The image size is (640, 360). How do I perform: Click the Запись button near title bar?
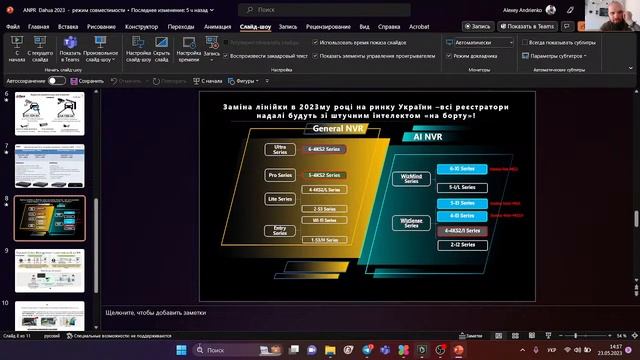pos(478,26)
